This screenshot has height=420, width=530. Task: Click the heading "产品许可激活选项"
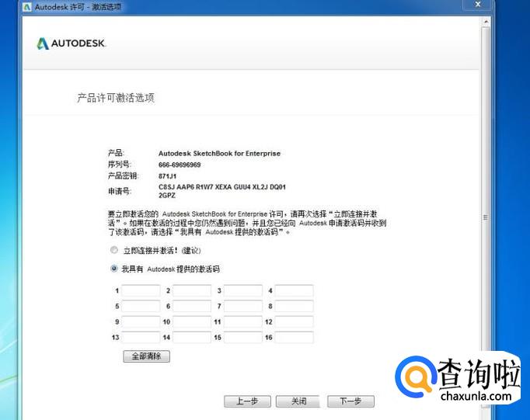pyautogui.click(x=116, y=98)
